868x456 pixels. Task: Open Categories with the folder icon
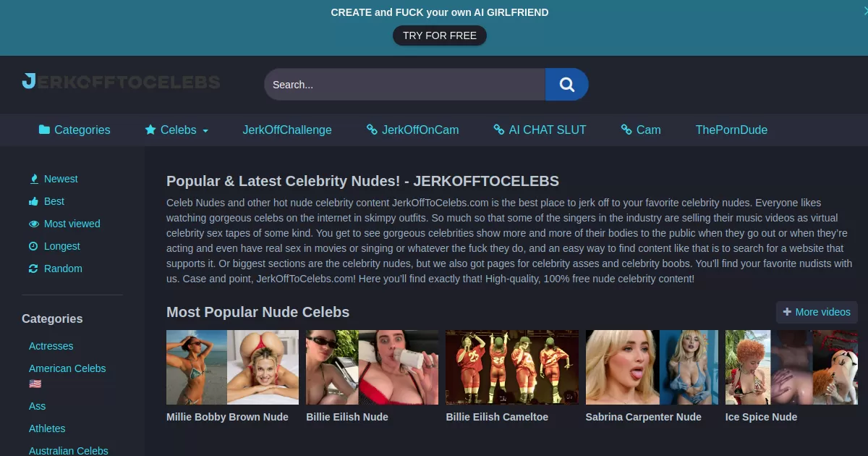[75, 130]
